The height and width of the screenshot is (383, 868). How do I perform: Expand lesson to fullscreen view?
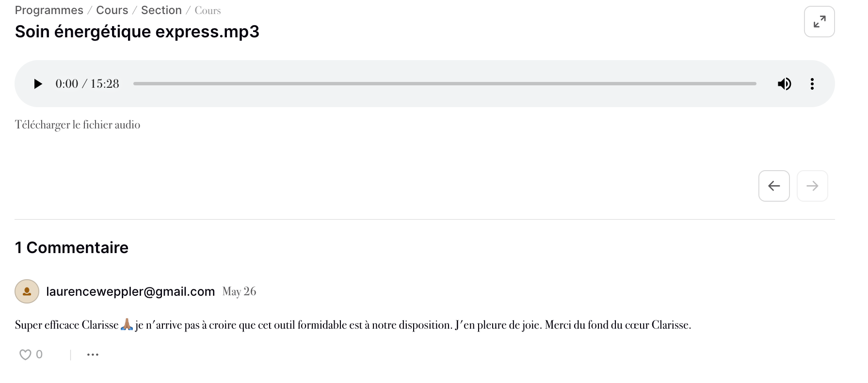coord(819,22)
